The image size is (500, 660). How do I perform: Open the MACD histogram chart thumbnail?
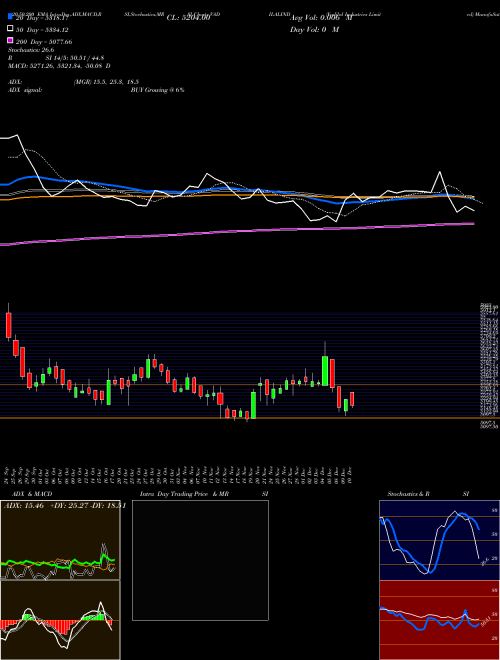point(60,620)
